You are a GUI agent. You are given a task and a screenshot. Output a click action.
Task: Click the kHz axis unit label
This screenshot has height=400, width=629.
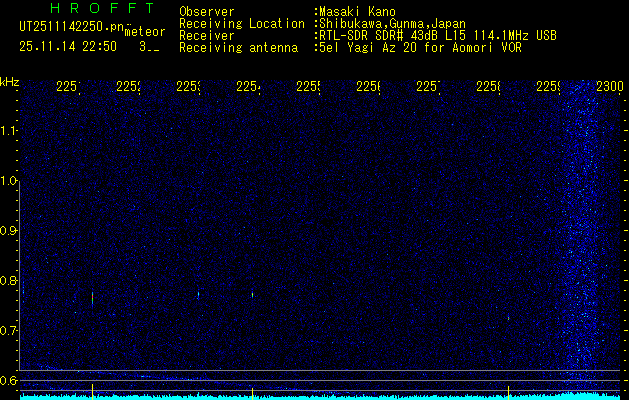(10, 82)
